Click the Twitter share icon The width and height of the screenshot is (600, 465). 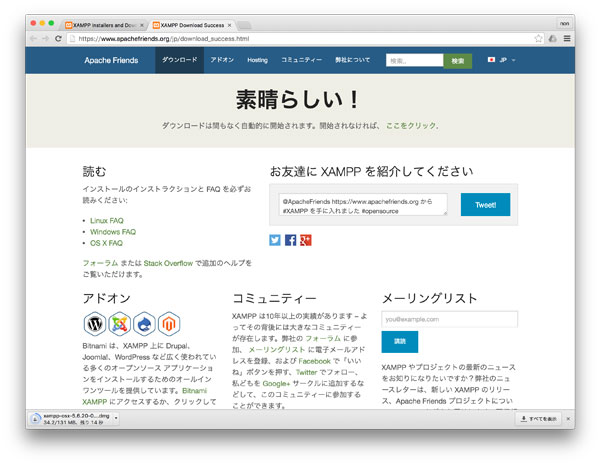275,240
